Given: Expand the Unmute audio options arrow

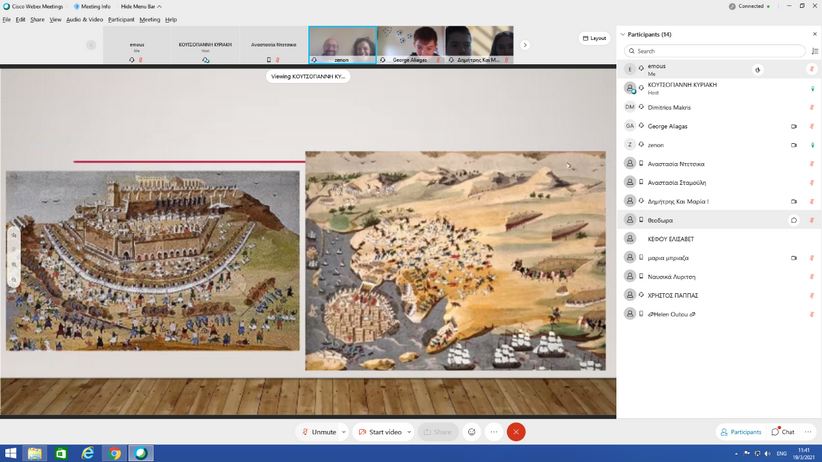Looking at the screenshot, I should point(344,432).
